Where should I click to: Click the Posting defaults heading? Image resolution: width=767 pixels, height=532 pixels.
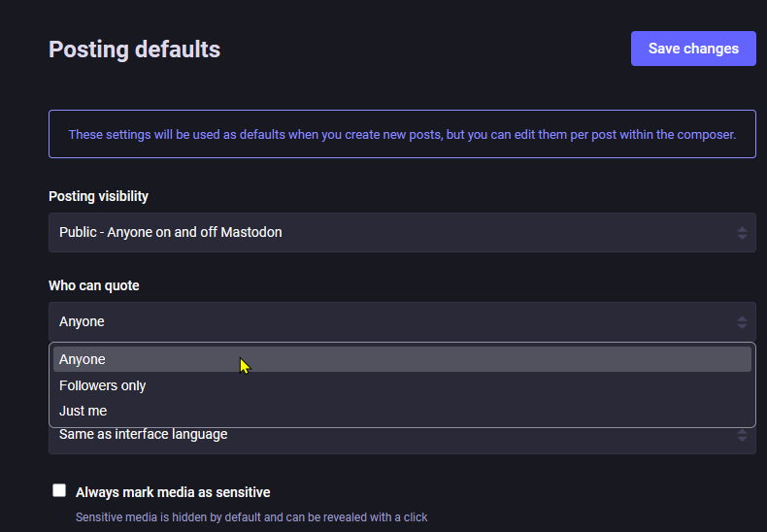click(x=135, y=50)
